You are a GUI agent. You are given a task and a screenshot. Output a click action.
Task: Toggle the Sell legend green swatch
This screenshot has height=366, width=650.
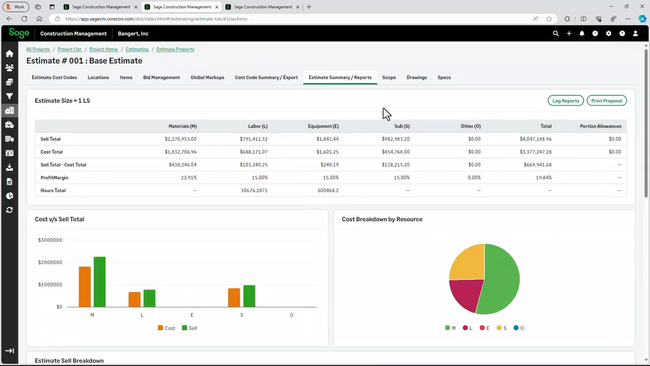pyautogui.click(x=184, y=328)
